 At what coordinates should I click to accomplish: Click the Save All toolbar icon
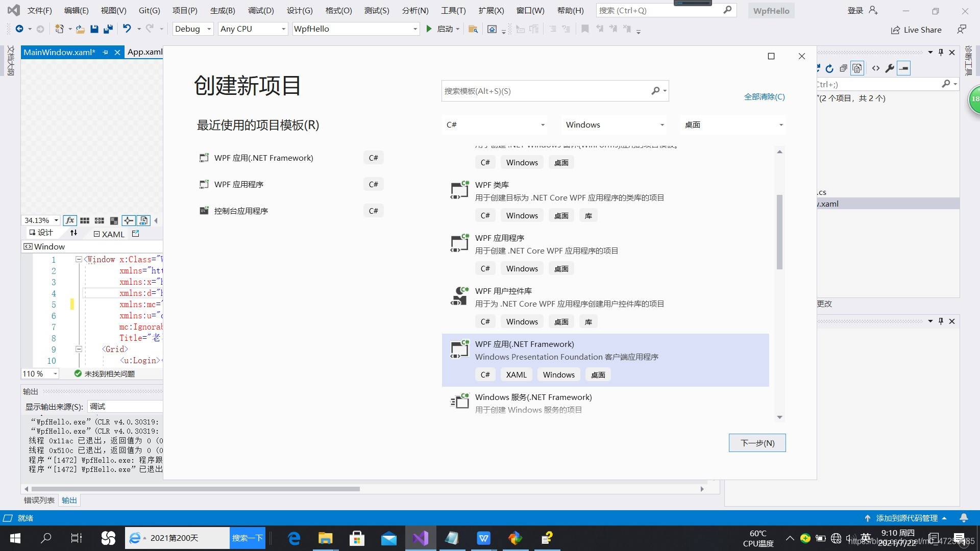coord(108,29)
